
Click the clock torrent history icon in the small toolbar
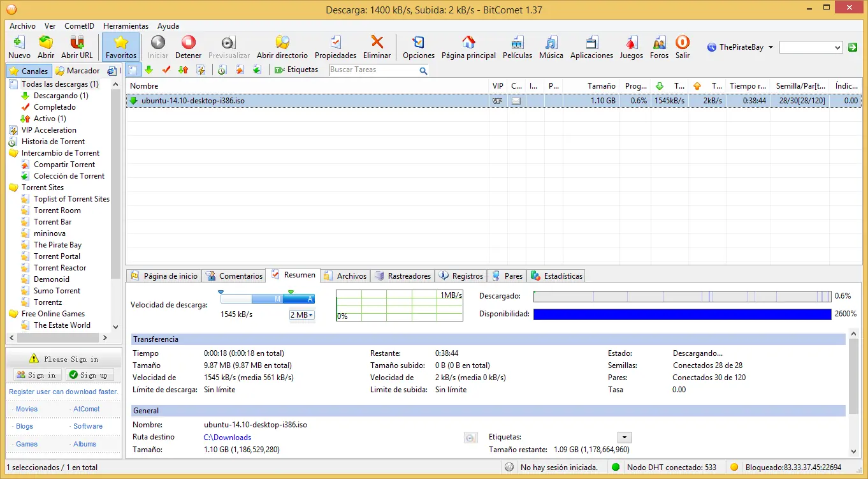(222, 70)
